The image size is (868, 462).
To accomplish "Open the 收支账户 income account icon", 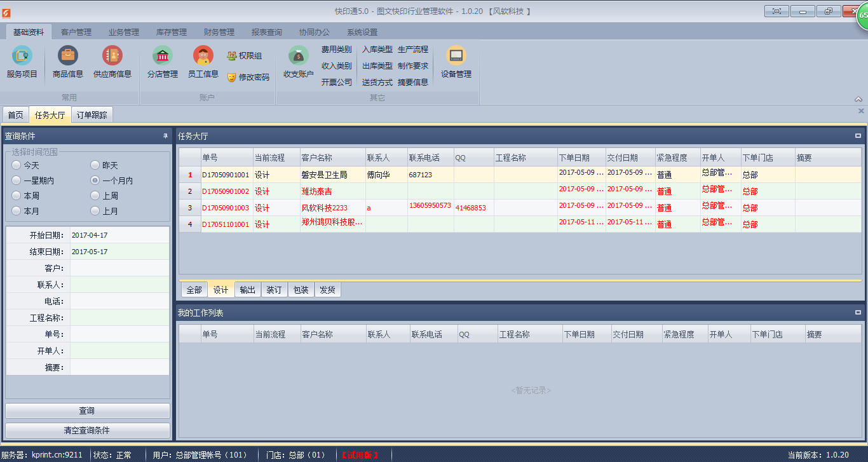I will click(x=299, y=57).
